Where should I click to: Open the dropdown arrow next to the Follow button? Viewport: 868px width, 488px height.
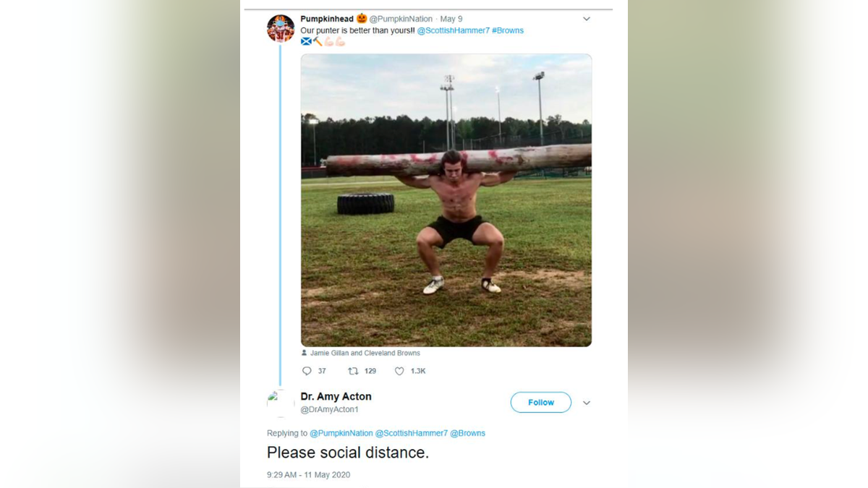(x=587, y=403)
